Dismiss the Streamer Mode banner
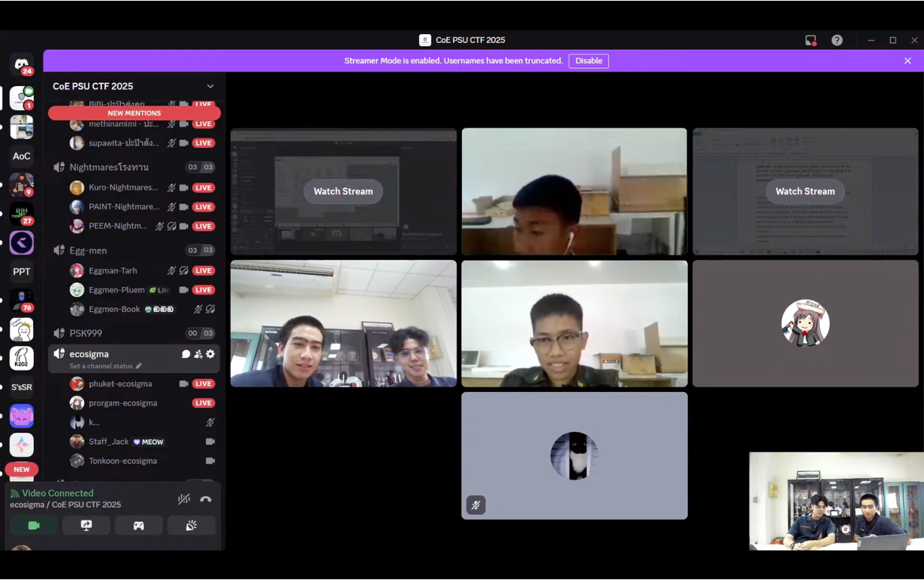The width and height of the screenshot is (924, 580). pos(907,61)
